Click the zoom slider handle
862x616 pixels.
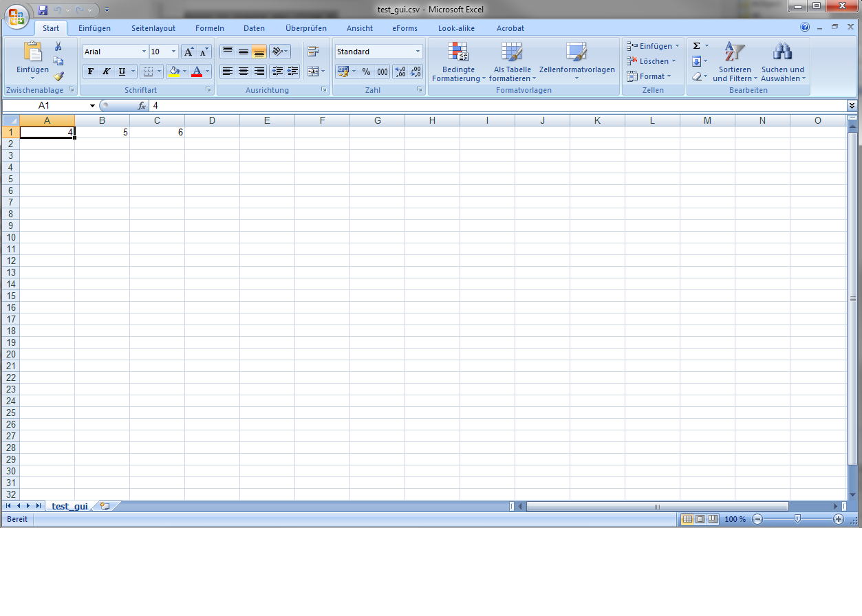point(797,519)
